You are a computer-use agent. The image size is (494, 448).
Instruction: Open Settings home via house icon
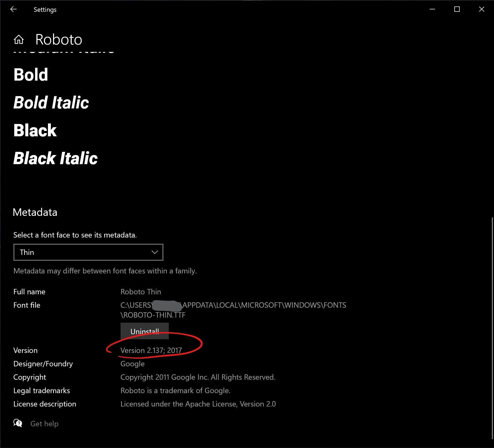19,39
